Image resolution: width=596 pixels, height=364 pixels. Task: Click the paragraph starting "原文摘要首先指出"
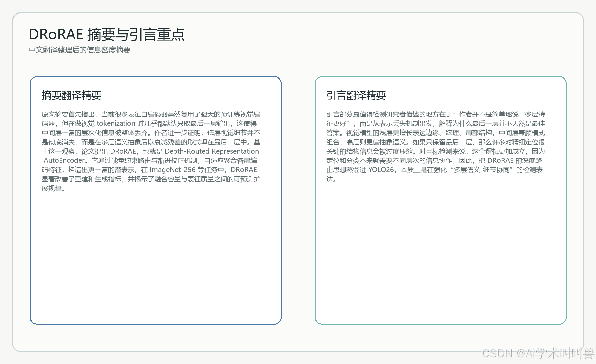151,151
